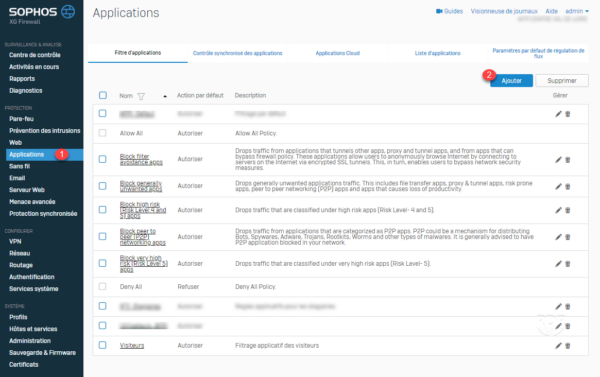Open Diagnostics in sidebar
Image resolution: width=600 pixels, height=377 pixels.
[x=26, y=90]
